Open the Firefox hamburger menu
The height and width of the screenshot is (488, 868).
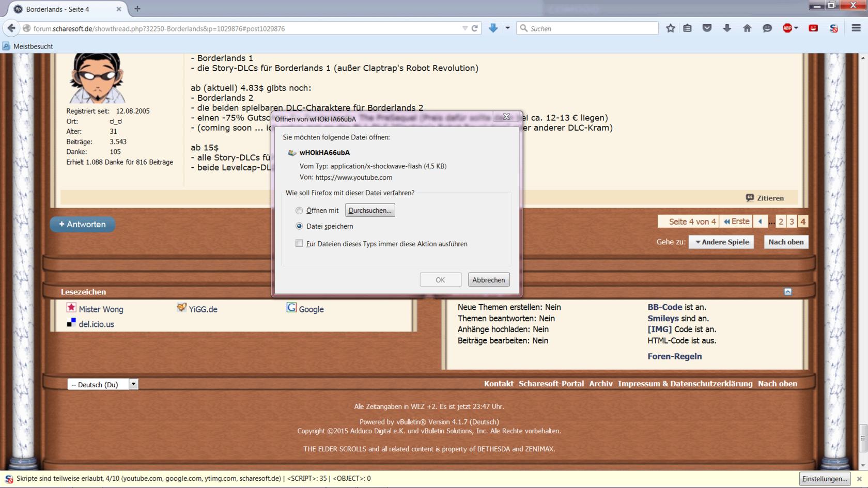(856, 28)
